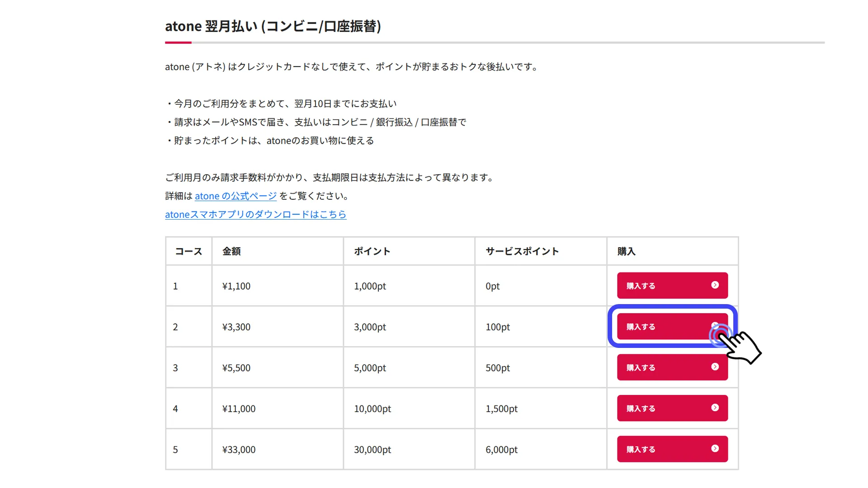Click the 1,500pt service point cell

(x=501, y=409)
